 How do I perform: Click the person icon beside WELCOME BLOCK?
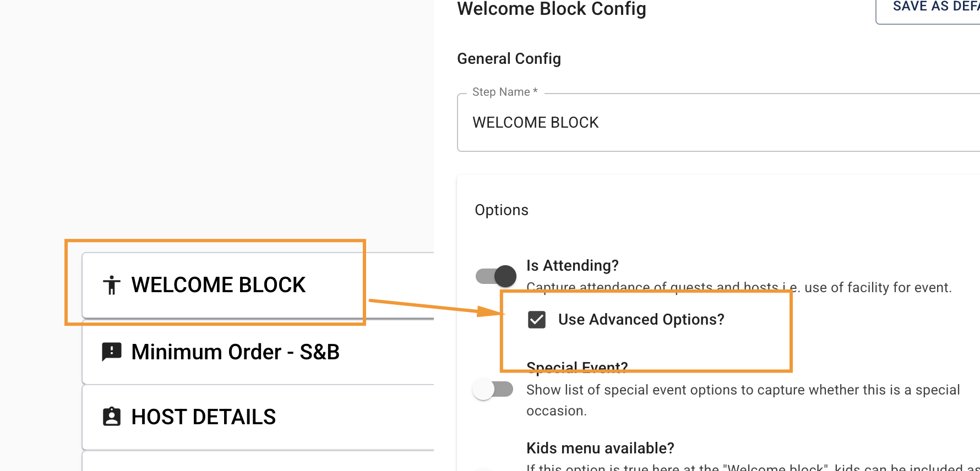coord(112,285)
